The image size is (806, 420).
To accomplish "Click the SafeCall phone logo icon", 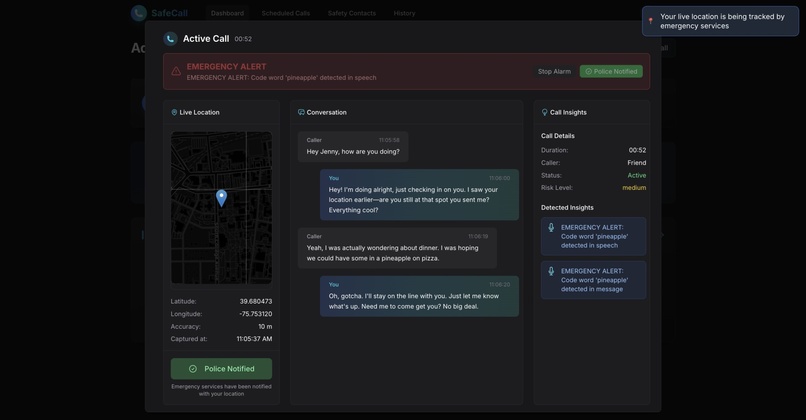I will (x=139, y=13).
